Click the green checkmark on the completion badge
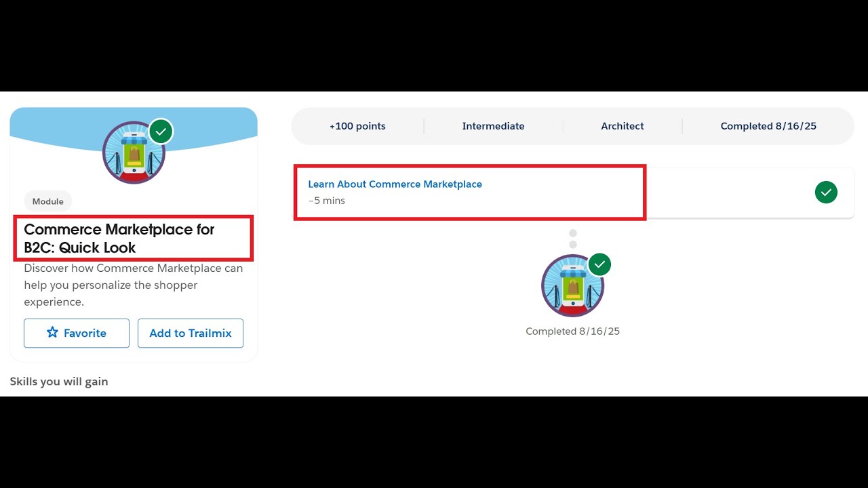 click(x=599, y=264)
